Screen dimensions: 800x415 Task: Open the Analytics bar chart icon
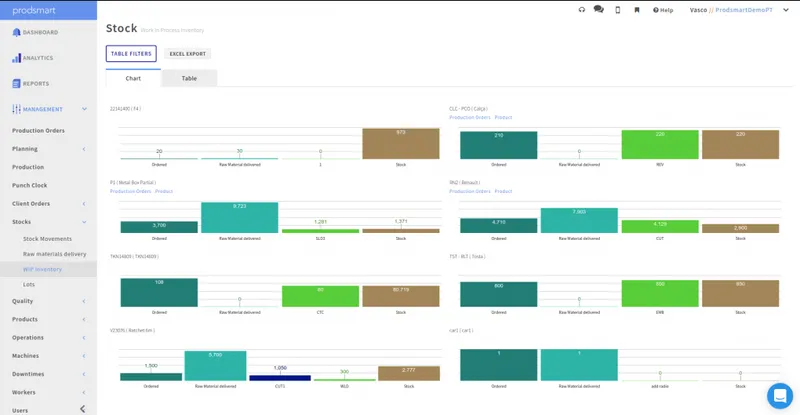16,58
